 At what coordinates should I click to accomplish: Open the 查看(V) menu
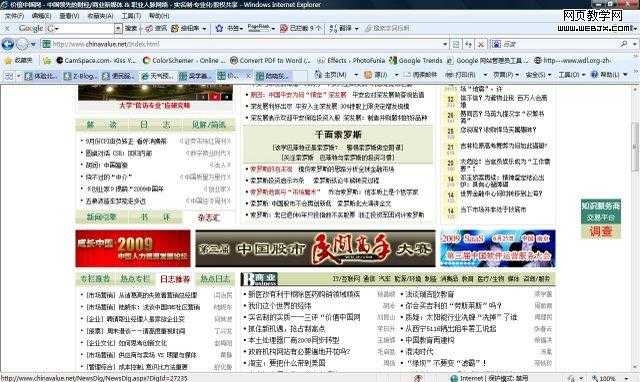(69, 16)
